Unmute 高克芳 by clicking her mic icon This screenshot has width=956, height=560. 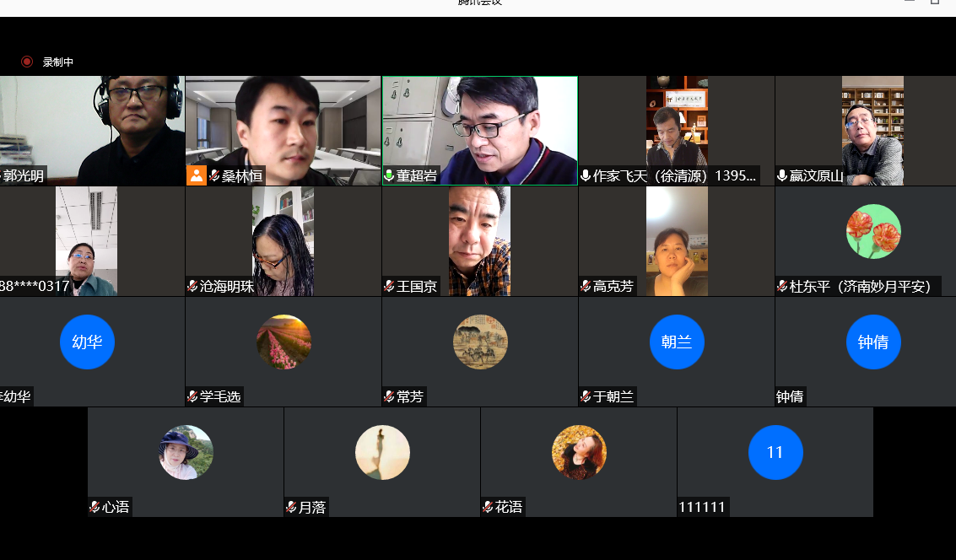click(x=586, y=286)
